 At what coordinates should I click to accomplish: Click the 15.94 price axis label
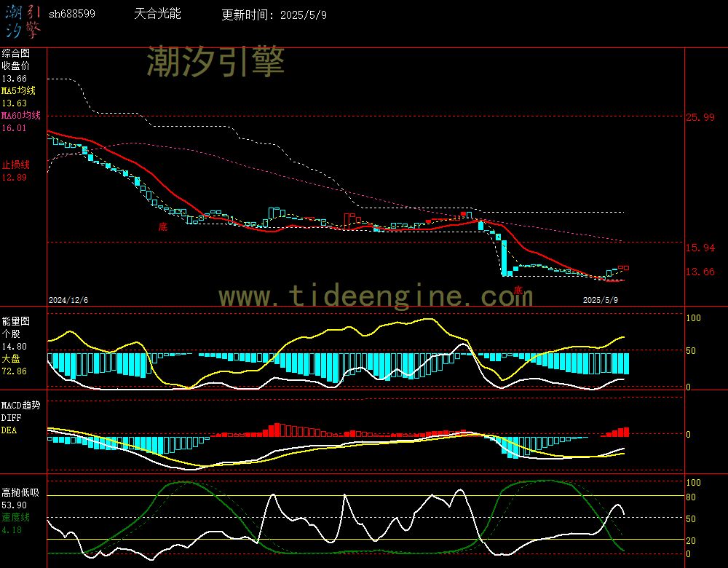click(700, 248)
